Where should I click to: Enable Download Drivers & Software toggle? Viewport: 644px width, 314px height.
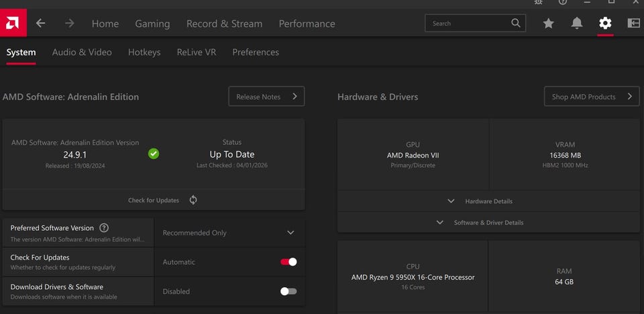(288, 291)
